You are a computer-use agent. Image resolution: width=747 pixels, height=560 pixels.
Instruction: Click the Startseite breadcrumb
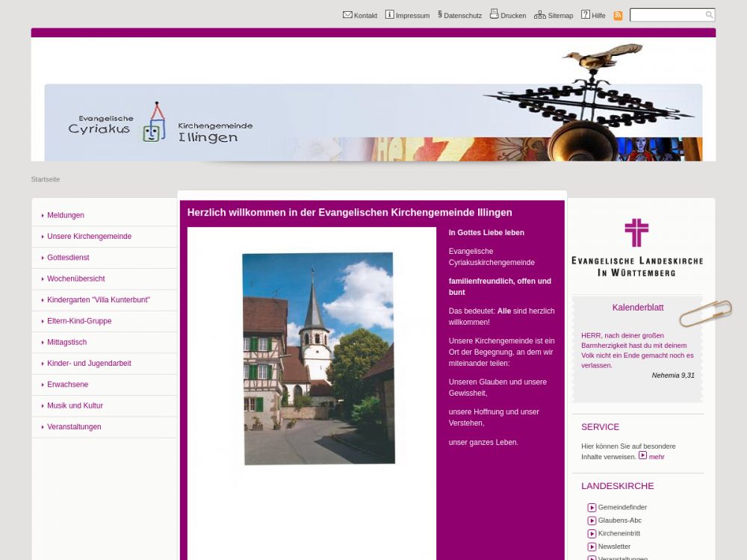tap(46, 179)
